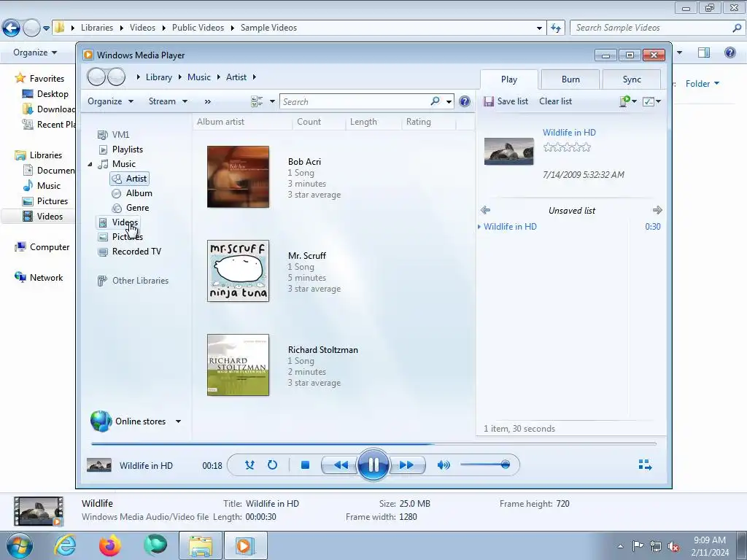Collapse the Music tree node
This screenshot has height=560, width=747.
tap(90, 164)
